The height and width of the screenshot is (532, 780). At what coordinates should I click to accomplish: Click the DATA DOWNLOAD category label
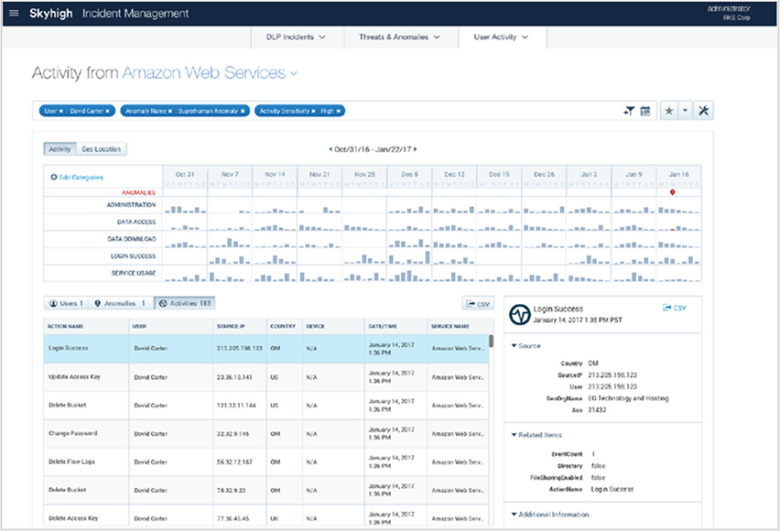131,239
